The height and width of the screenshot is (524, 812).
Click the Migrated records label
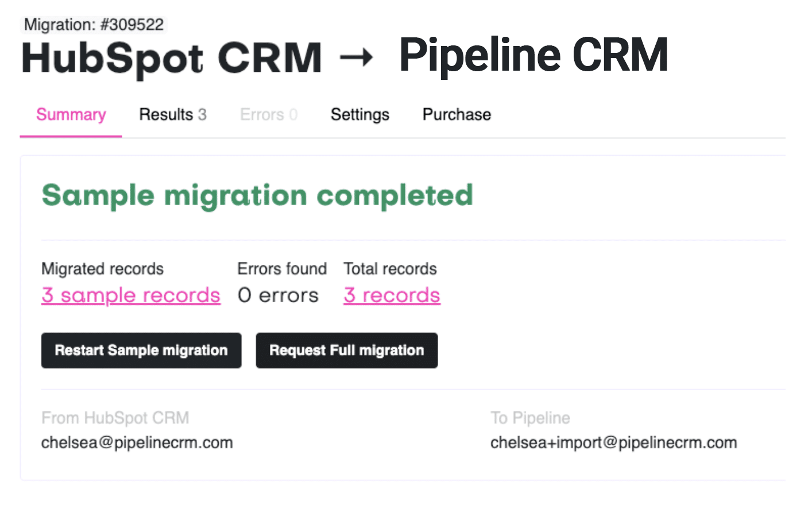(x=102, y=268)
